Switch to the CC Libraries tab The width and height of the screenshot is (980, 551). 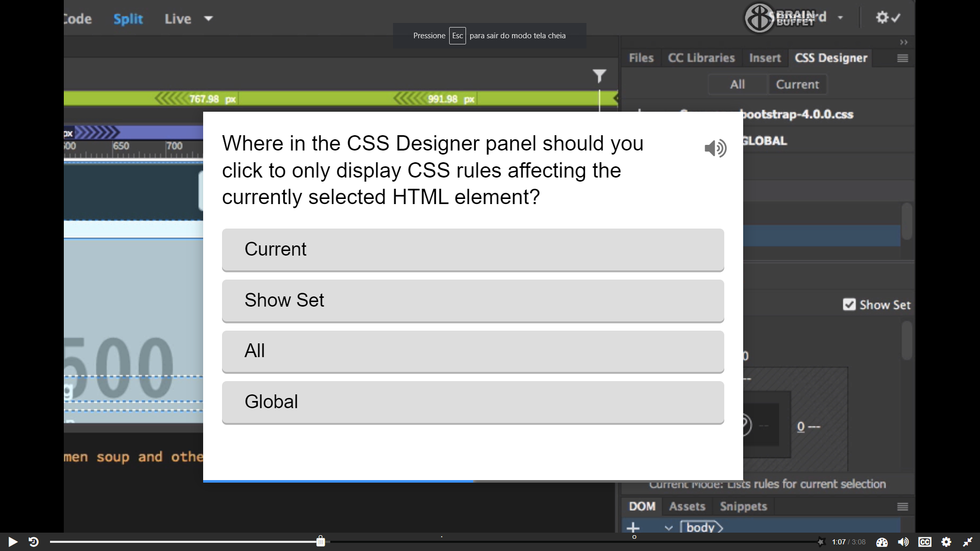point(701,58)
